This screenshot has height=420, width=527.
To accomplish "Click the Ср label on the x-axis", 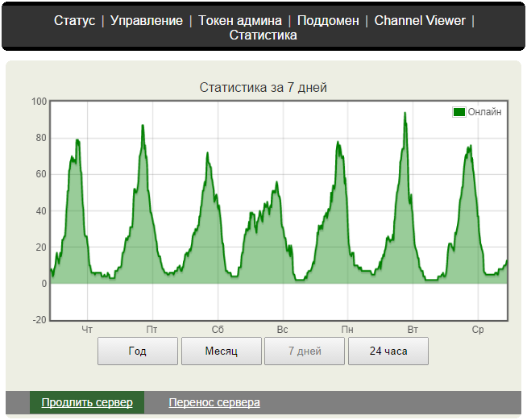I will click(477, 330).
